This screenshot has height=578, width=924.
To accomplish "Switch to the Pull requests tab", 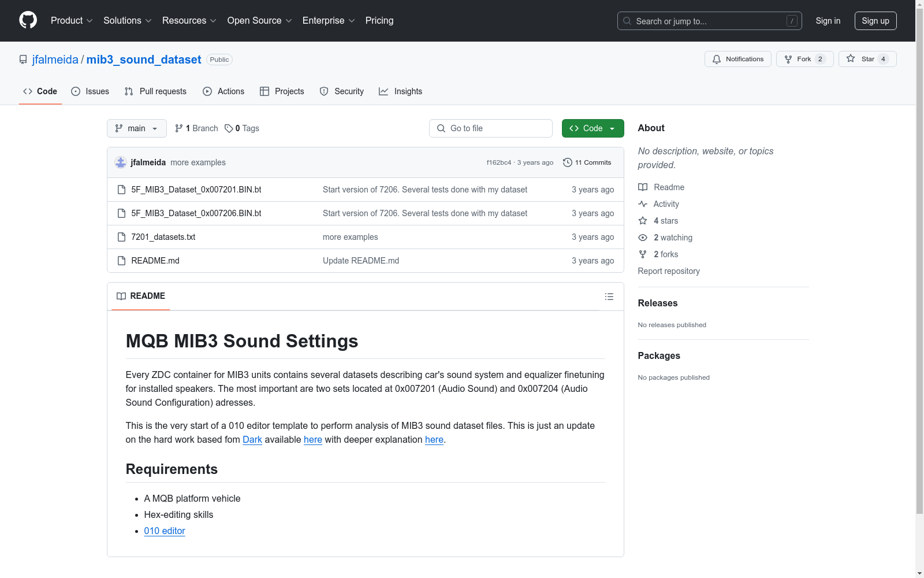I will [x=155, y=91].
